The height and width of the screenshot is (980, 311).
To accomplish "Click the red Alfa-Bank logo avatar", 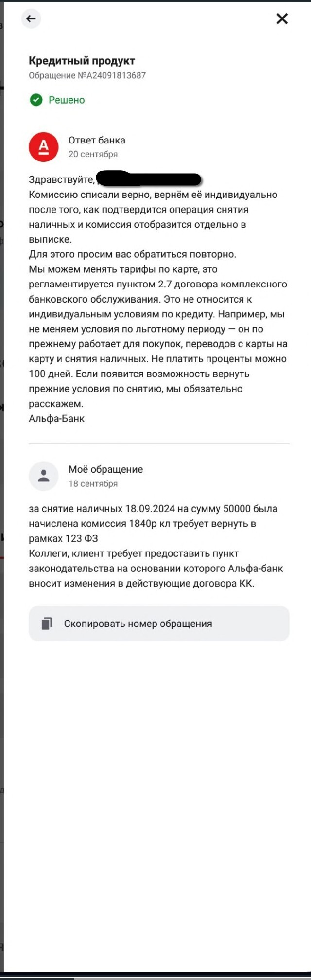I will click(44, 147).
